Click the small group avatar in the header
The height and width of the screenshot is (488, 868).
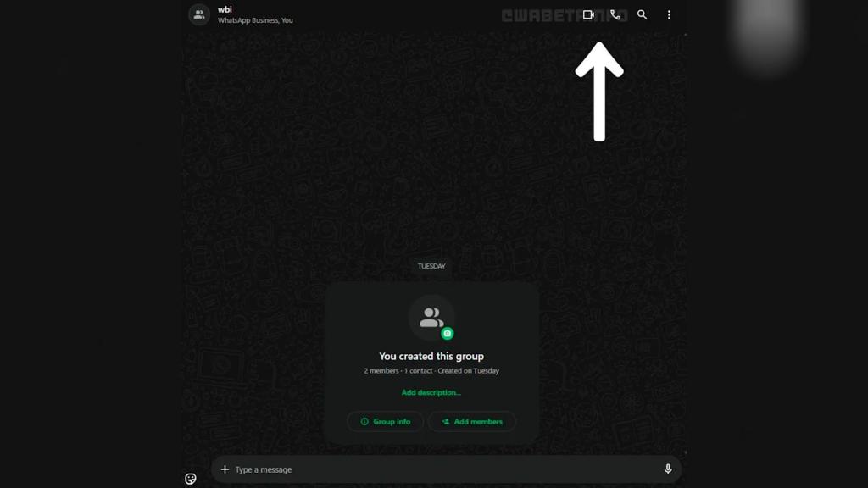pos(199,14)
